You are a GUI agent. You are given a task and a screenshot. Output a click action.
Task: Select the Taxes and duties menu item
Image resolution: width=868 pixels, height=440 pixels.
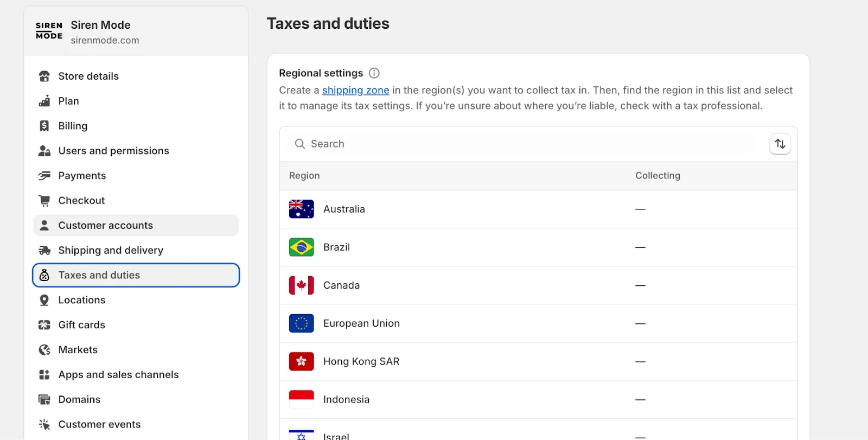[x=136, y=275]
